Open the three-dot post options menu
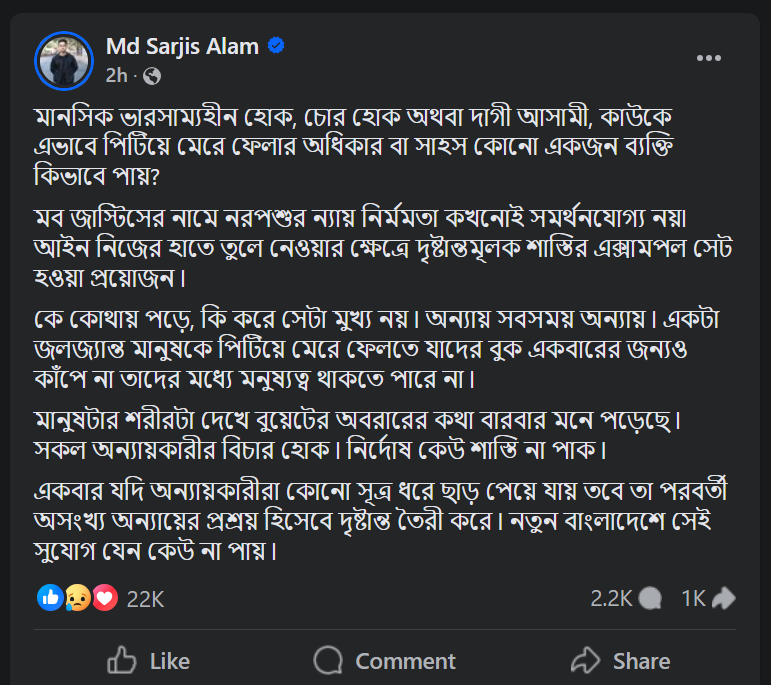Image resolution: width=771 pixels, height=685 pixels. point(709,58)
